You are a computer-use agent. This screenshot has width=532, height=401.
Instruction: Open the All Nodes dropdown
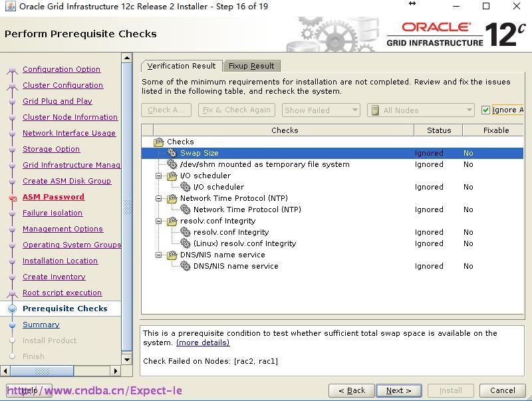pyautogui.click(x=421, y=110)
